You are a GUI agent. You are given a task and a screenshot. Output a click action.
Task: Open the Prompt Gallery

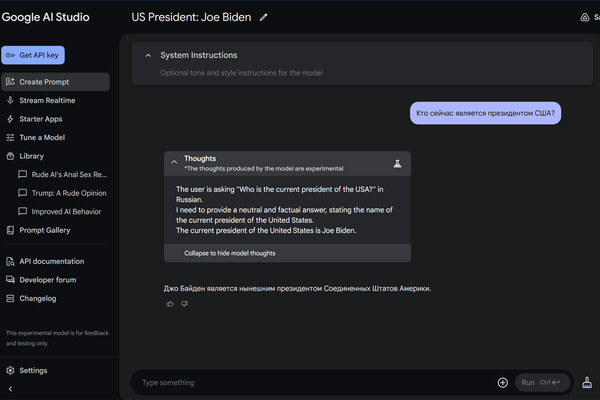point(45,230)
